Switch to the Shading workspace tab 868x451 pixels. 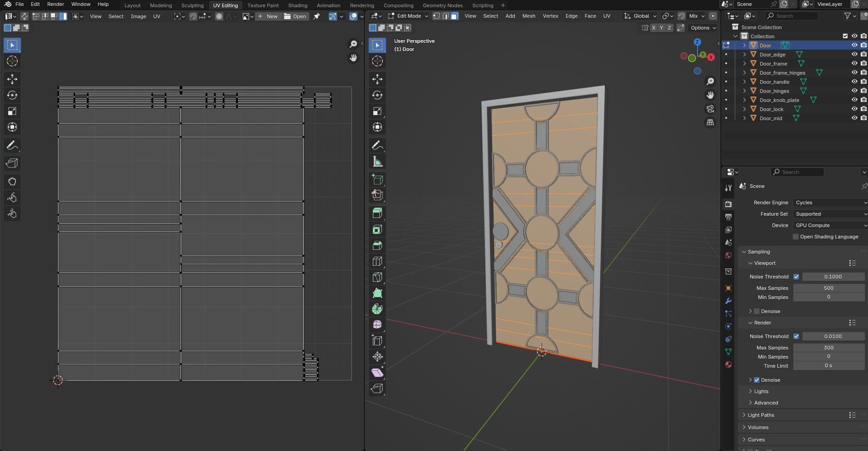point(298,5)
